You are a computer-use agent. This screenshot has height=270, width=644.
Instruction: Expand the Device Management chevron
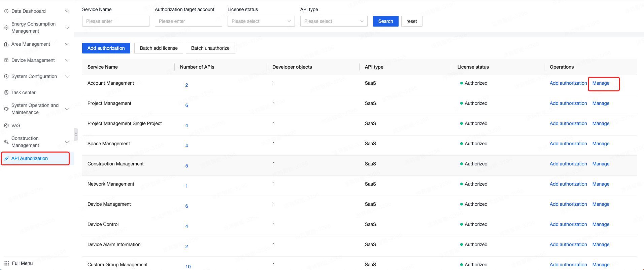click(x=67, y=60)
